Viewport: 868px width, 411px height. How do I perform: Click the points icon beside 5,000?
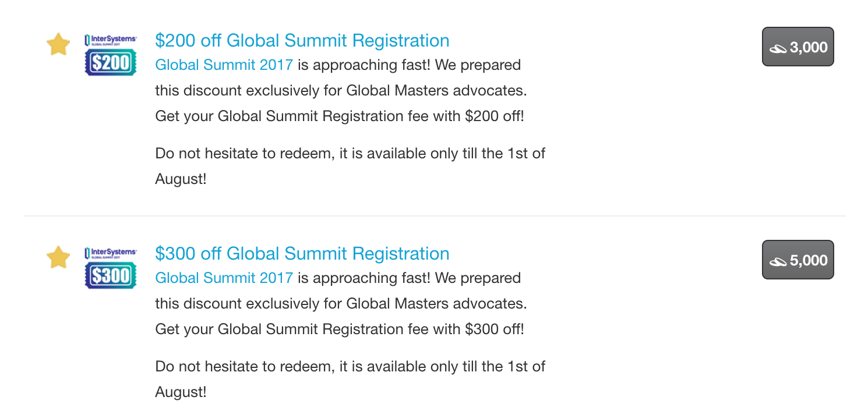coord(778,261)
